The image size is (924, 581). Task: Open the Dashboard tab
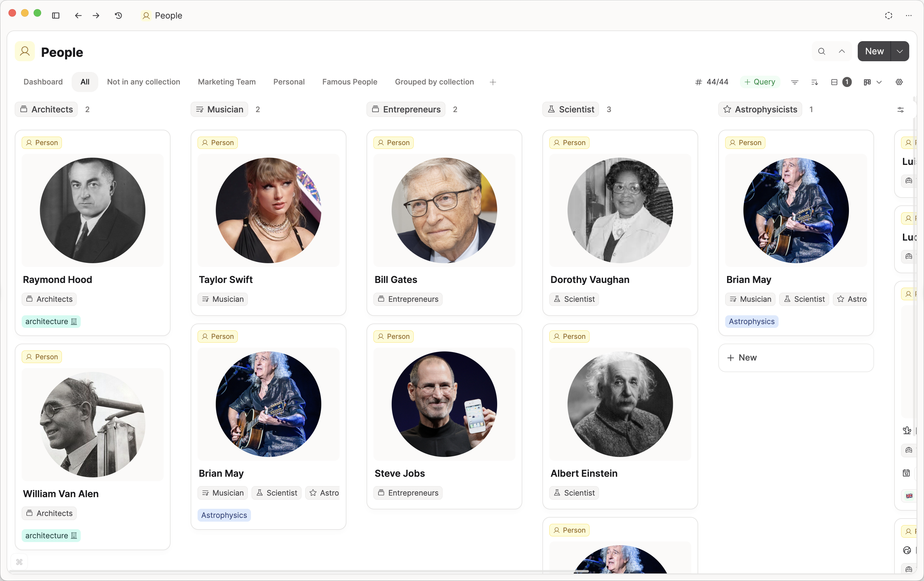[x=43, y=82]
